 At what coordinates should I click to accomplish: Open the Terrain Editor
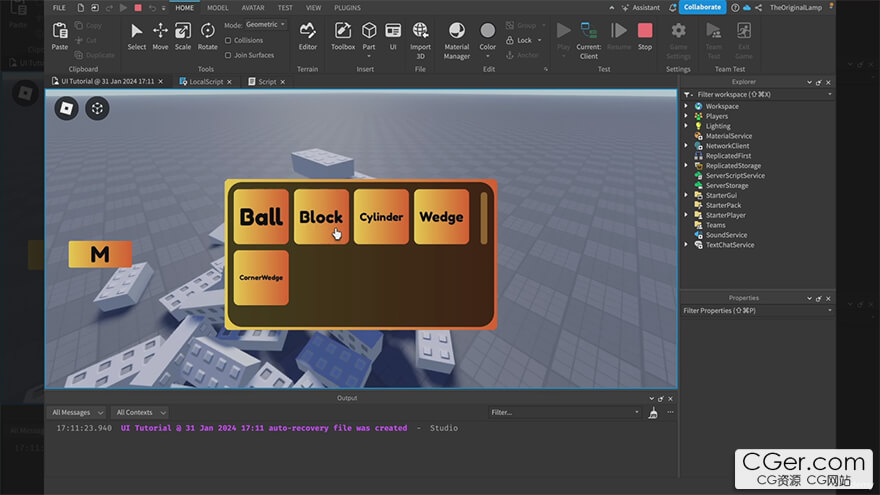[x=308, y=36]
